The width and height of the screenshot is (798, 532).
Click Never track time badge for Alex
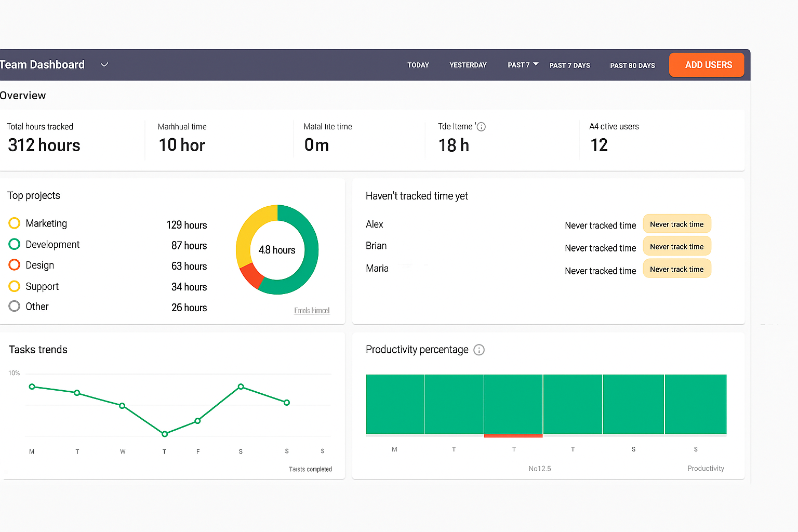coord(676,224)
